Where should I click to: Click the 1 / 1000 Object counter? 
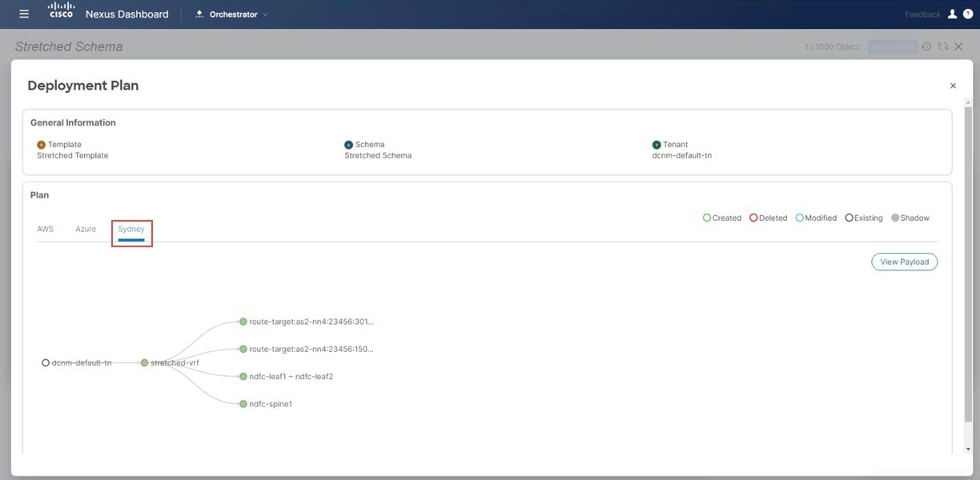click(x=832, y=47)
